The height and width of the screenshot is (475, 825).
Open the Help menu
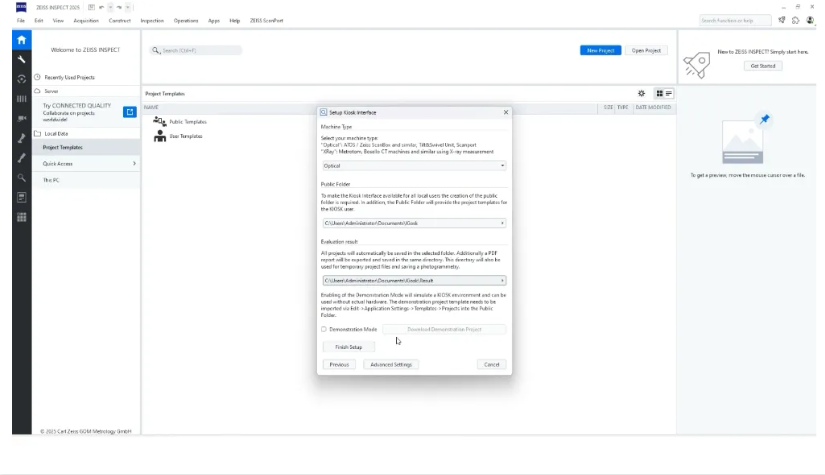coord(235,21)
